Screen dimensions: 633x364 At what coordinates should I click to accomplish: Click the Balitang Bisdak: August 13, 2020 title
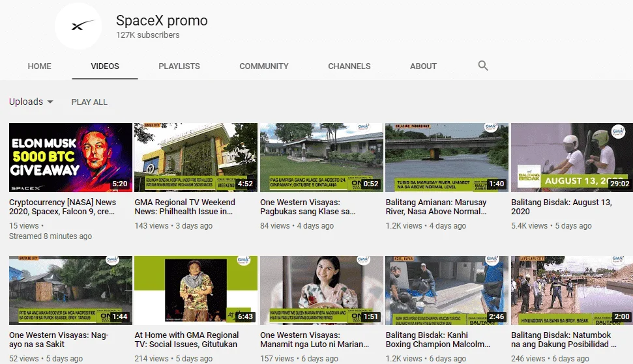[x=561, y=207]
